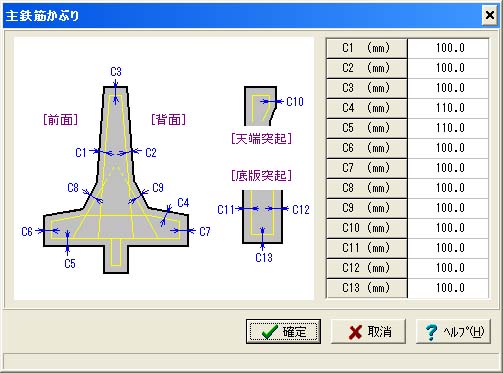Image resolution: width=503 pixels, height=373 pixels.
Task: Select the C4 value field showing 110.0
Action: point(448,108)
